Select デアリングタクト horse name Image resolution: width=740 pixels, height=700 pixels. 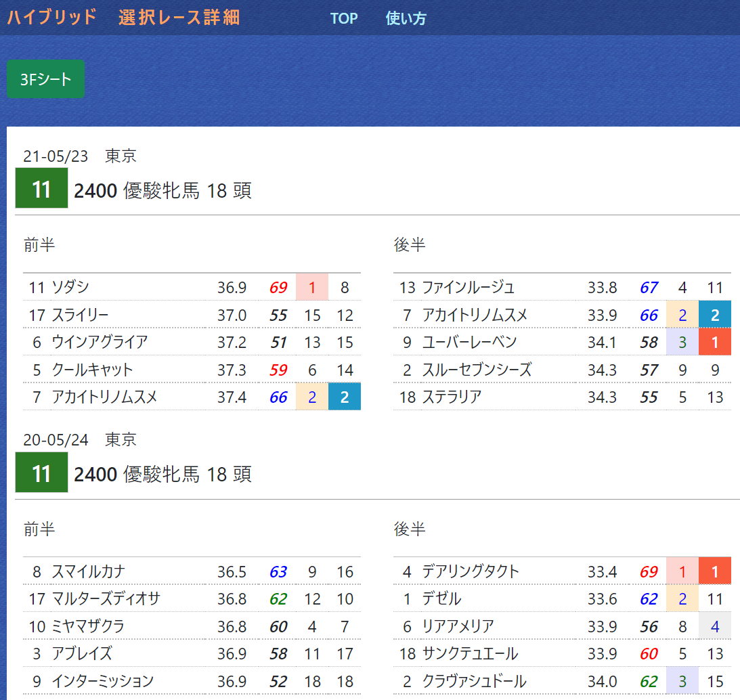pos(471,571)
